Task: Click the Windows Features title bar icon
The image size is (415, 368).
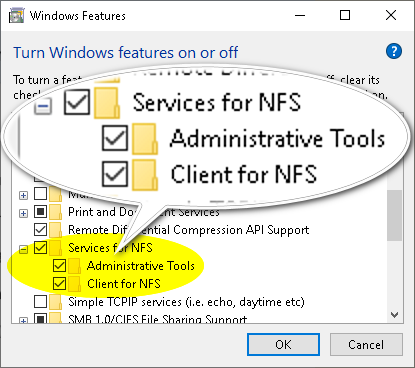Action: [16, 16]
